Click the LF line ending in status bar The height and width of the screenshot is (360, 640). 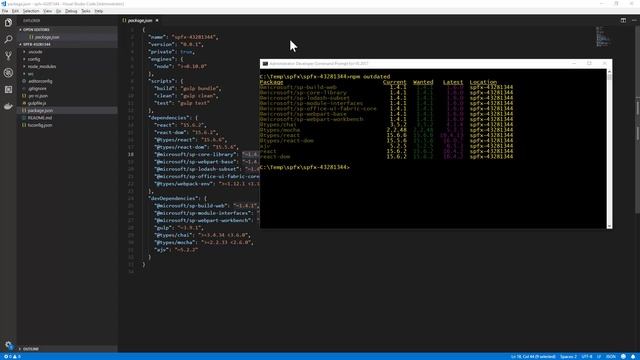600,357
